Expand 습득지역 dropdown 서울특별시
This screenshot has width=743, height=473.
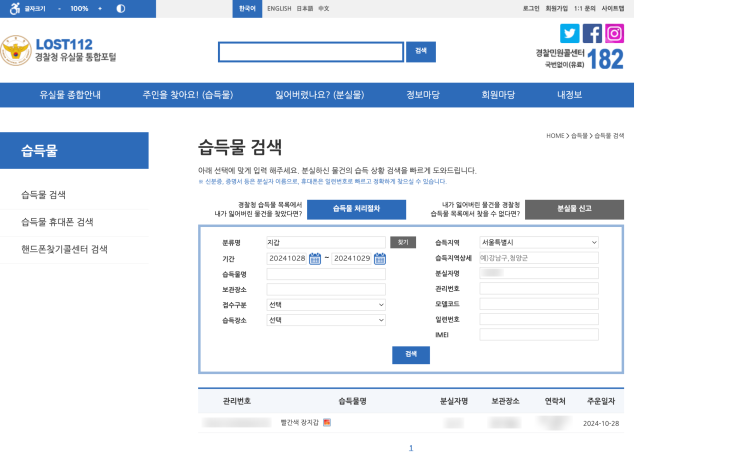539,242
